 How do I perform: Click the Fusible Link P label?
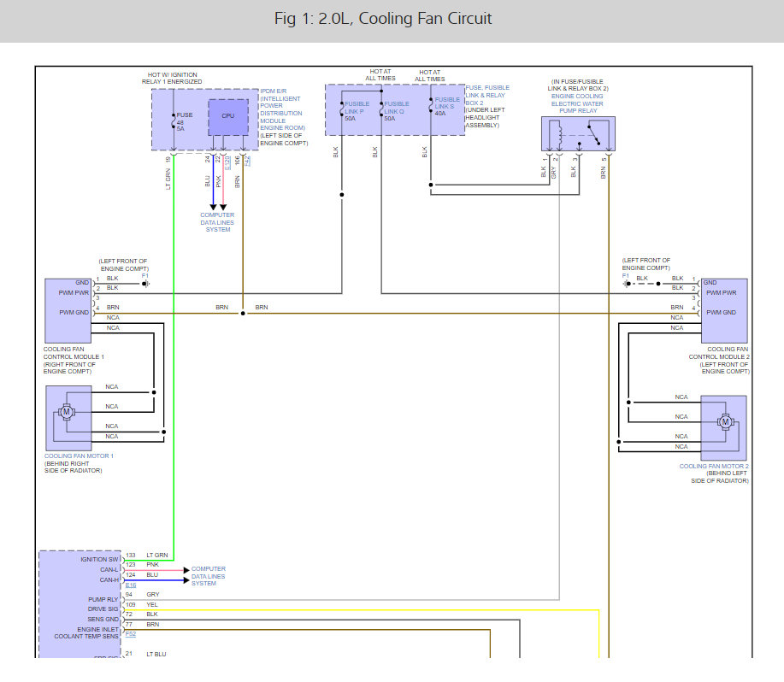click(x=357, y=108)
